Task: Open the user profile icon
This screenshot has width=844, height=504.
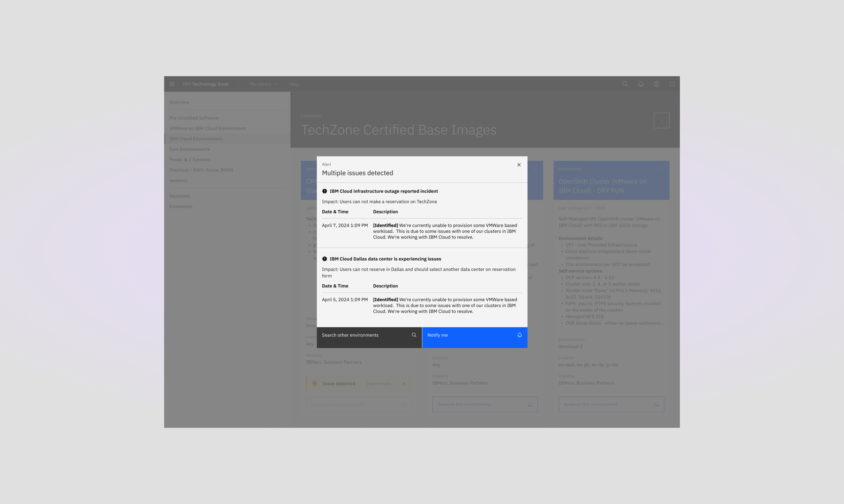Action: (x=656, y=84)
